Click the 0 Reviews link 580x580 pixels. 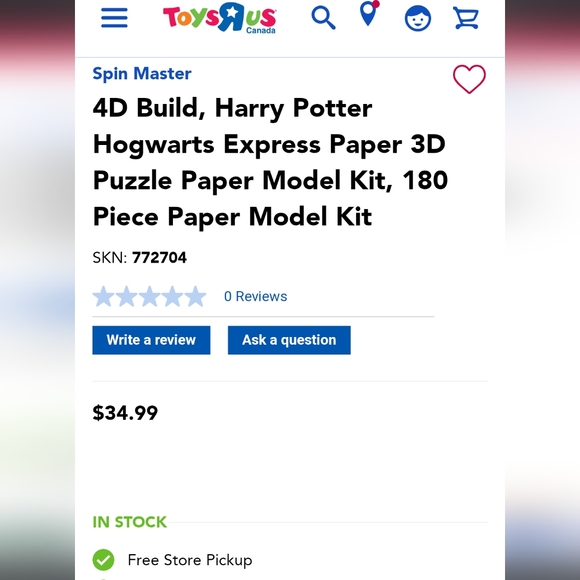256,296
